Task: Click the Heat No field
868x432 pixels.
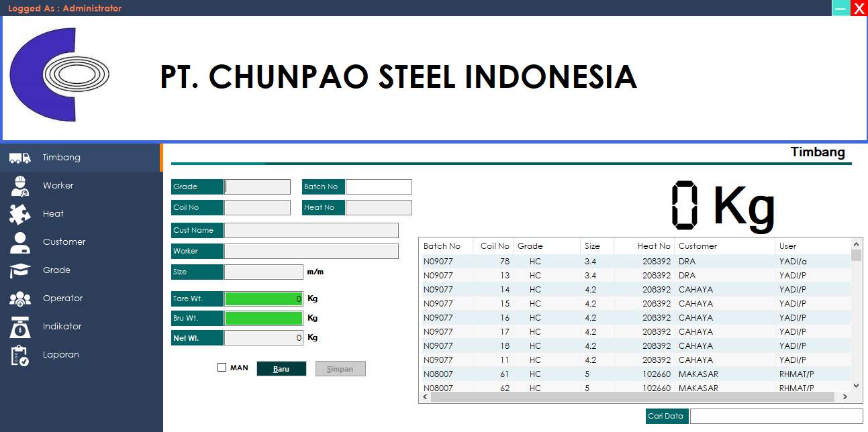Action: tap(379, 207)
